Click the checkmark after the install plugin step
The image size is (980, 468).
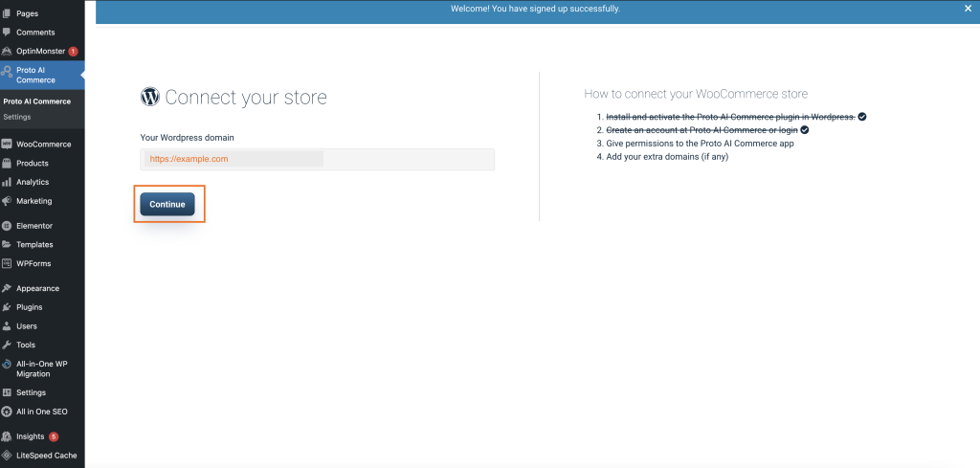click(x=862, y=117)
